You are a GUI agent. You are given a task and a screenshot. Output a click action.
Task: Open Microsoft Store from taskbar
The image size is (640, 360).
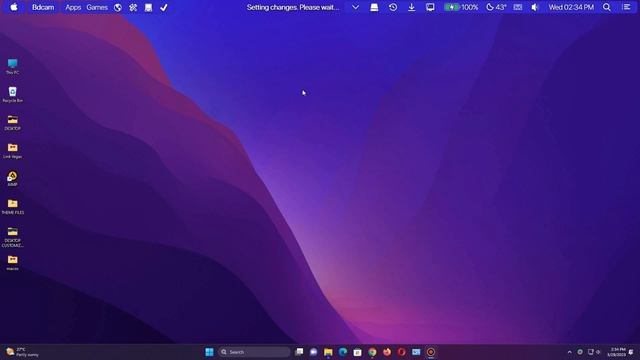(x=358, y=352)
